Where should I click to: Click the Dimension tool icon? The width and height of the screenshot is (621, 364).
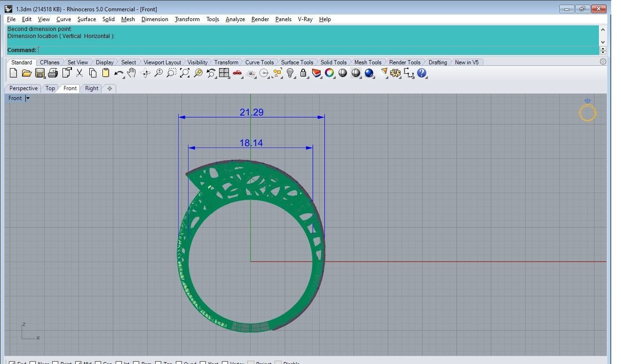pos(409,73)
